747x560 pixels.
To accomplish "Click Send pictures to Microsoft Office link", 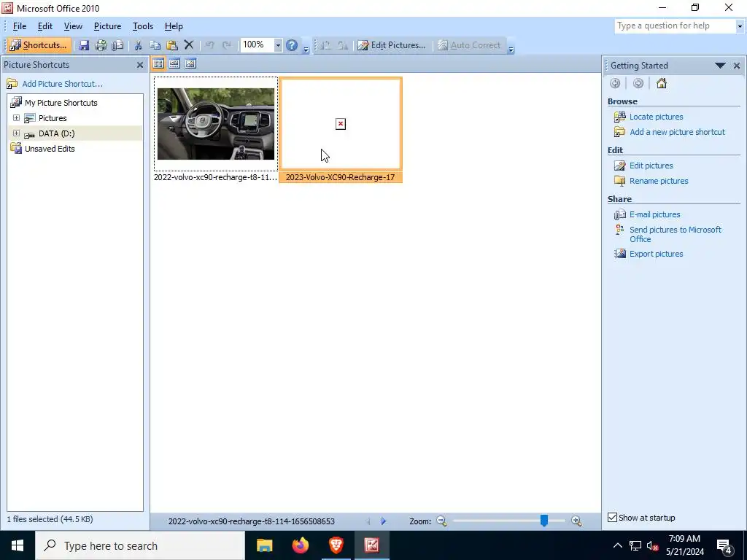I will [x=676, y=234].
